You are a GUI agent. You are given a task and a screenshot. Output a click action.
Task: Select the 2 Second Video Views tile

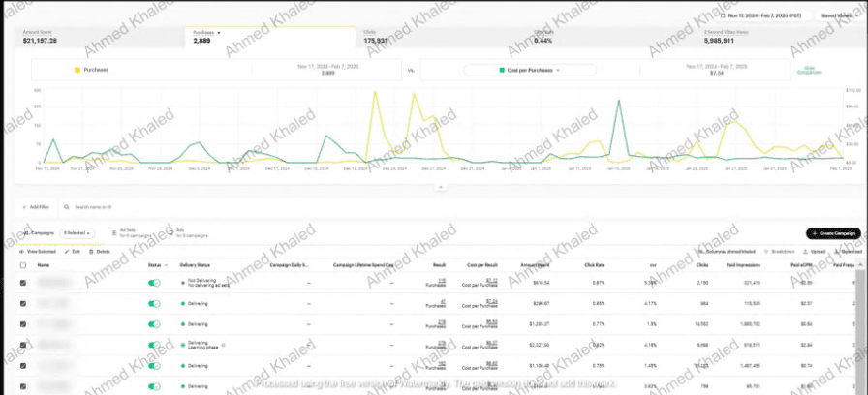point(780,37)
